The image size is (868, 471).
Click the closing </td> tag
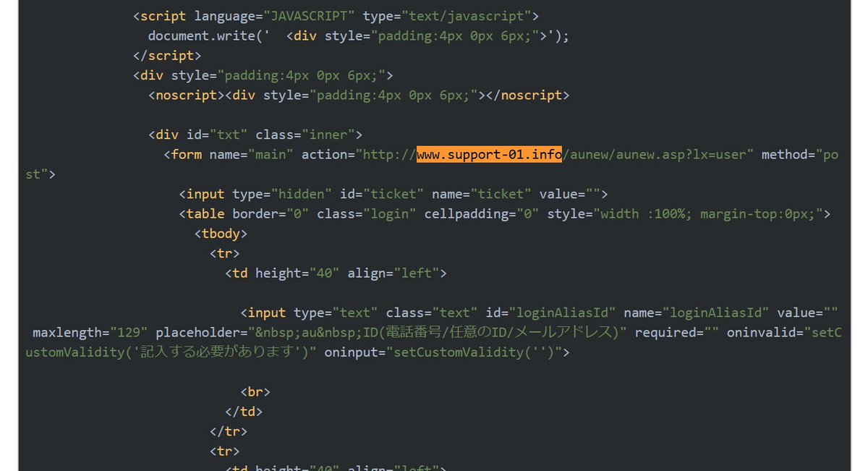pos(244,412)
